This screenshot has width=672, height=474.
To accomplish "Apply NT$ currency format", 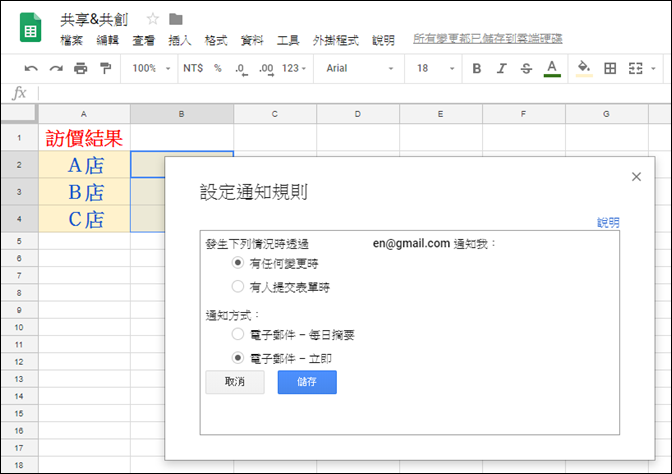I will pos(193,68).
